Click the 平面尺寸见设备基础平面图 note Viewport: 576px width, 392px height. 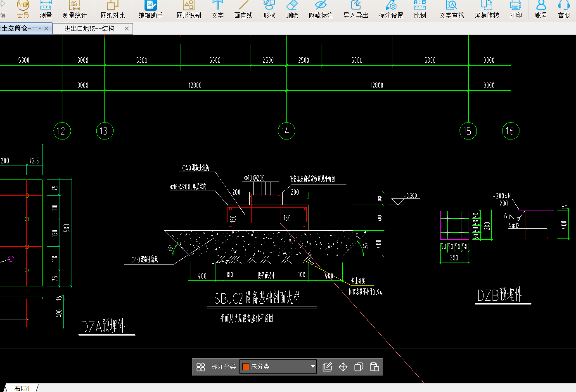coord(247,319)
